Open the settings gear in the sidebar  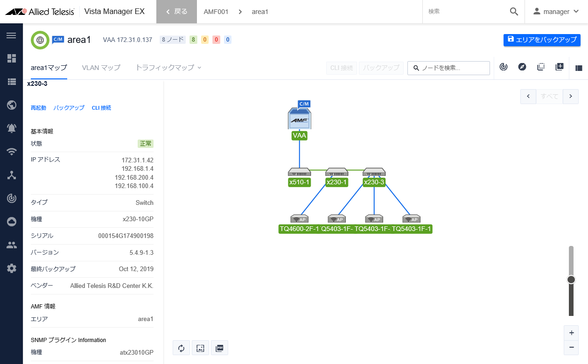(12, 268)
